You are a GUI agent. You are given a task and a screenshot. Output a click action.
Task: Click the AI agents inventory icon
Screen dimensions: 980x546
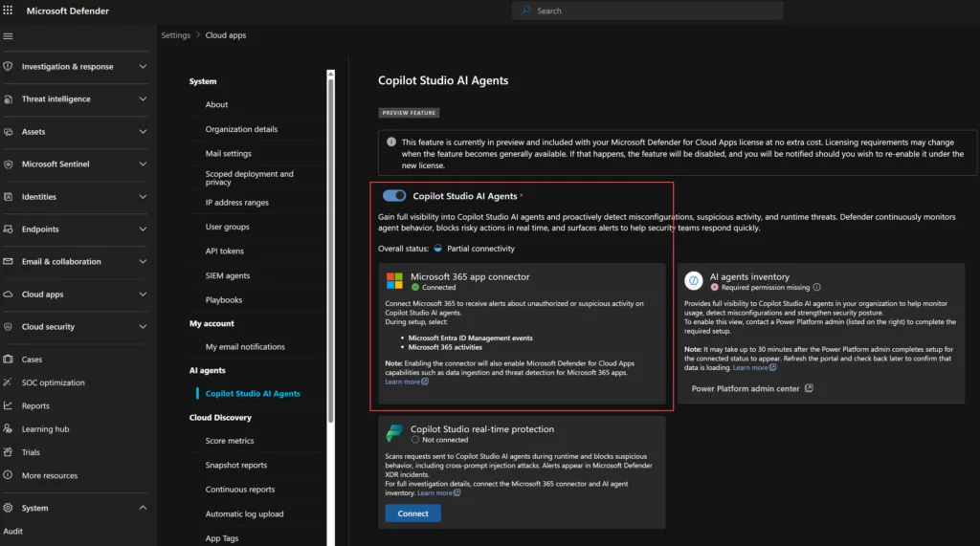tap(693, 280)
